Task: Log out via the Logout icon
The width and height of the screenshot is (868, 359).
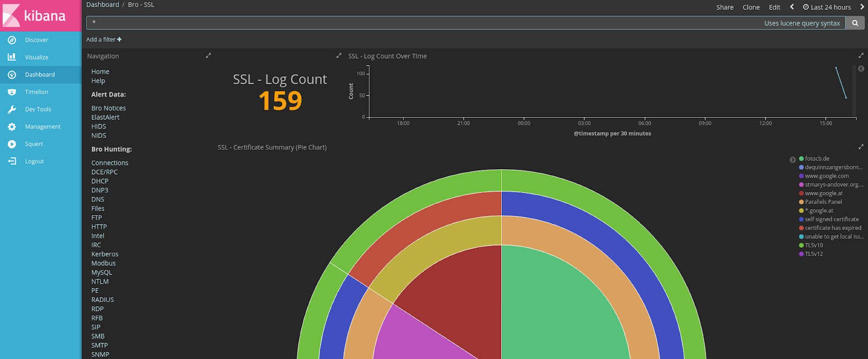Action: pos(12,162)
